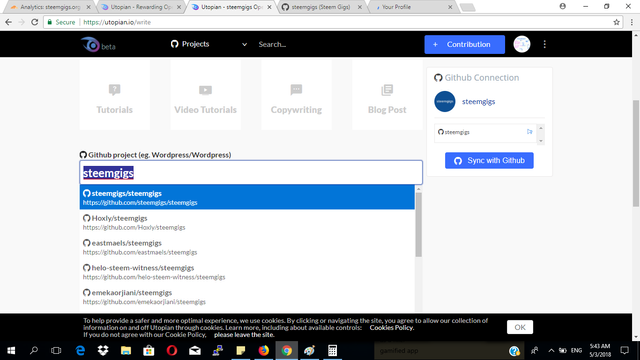Select the Blog Post category card

[387, 96]
